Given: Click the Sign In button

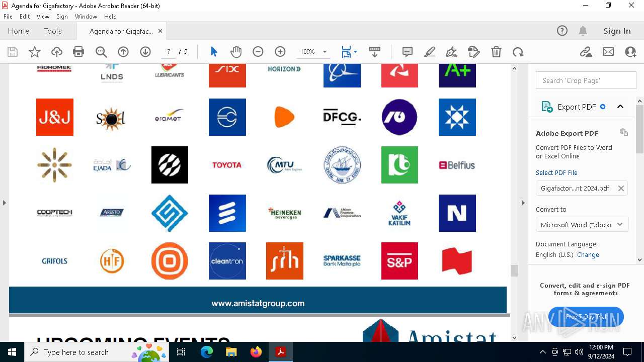Looking at the screenshot, I should [617, 31].
